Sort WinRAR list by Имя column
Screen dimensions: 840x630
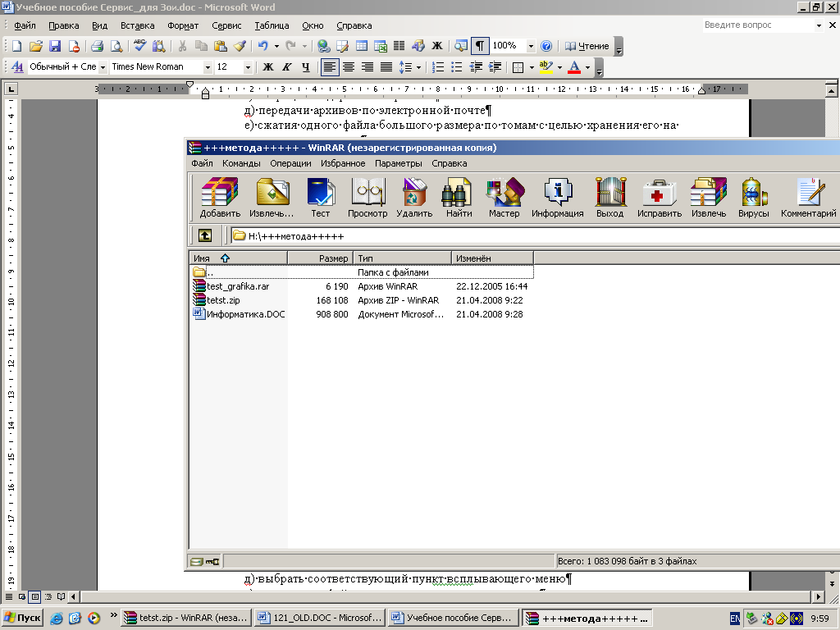[x=239, y=258]
